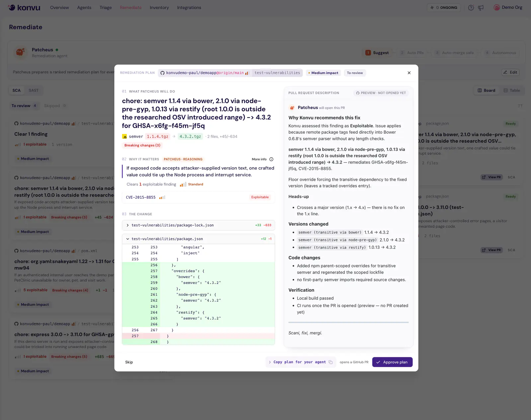
Task: Click the Approve plan button
Action: 392,362
